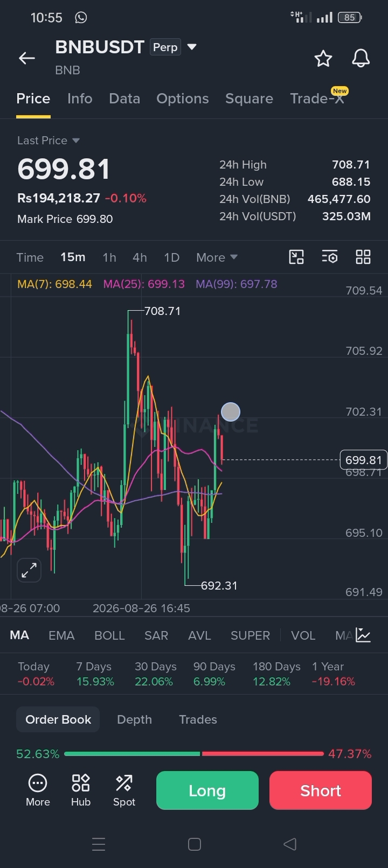This screenshot has height=868, width=388.
Task: Tap the 7 Days 15.93% performance
Action: [x=95, y=674]
